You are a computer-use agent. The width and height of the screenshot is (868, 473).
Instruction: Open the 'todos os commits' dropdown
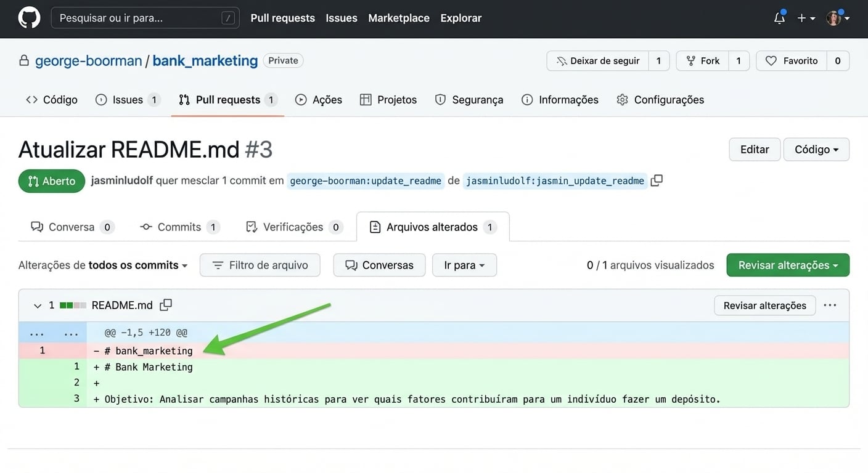click(x=138, y=265)
